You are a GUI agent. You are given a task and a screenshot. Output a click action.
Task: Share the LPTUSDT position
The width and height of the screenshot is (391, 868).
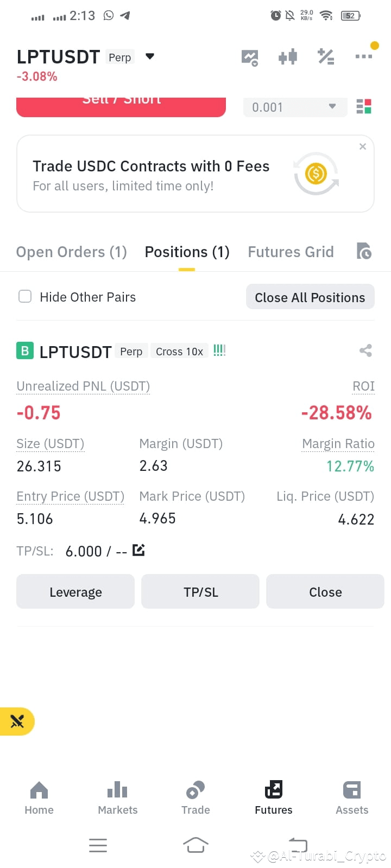pyautogui.click(x=365, y=350)
